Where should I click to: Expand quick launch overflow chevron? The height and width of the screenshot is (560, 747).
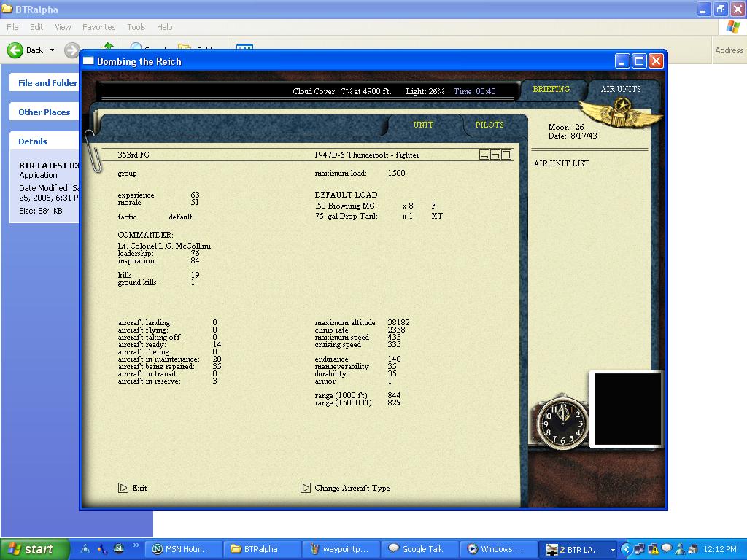coord(136,545)
